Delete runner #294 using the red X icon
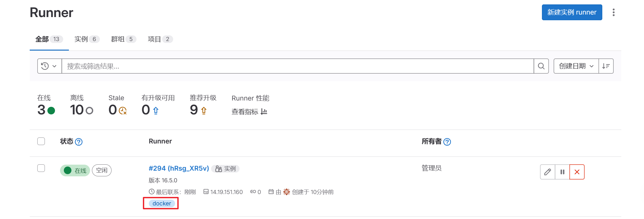 point(577,172)
